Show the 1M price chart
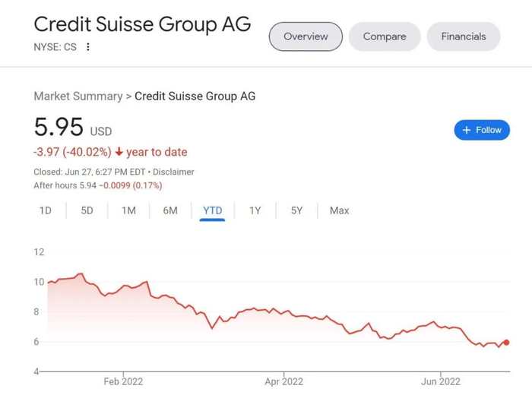Image resolution: width=532 pixels, height=395 pixels. [128, 210]
